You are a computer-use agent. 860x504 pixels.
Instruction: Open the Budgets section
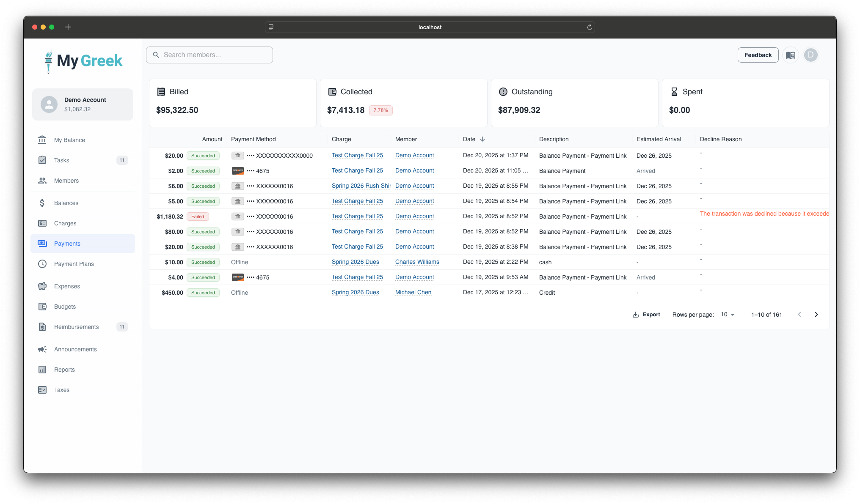(64, 307)
